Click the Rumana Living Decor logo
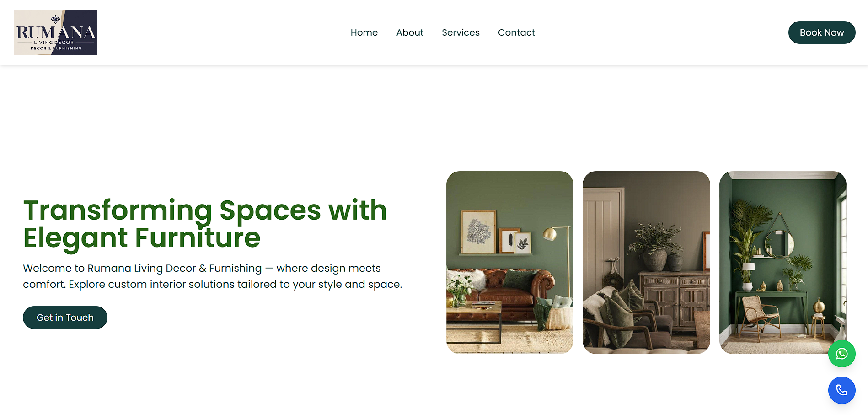This screenshot has height=415, width=868. click(x=55, y=32)
